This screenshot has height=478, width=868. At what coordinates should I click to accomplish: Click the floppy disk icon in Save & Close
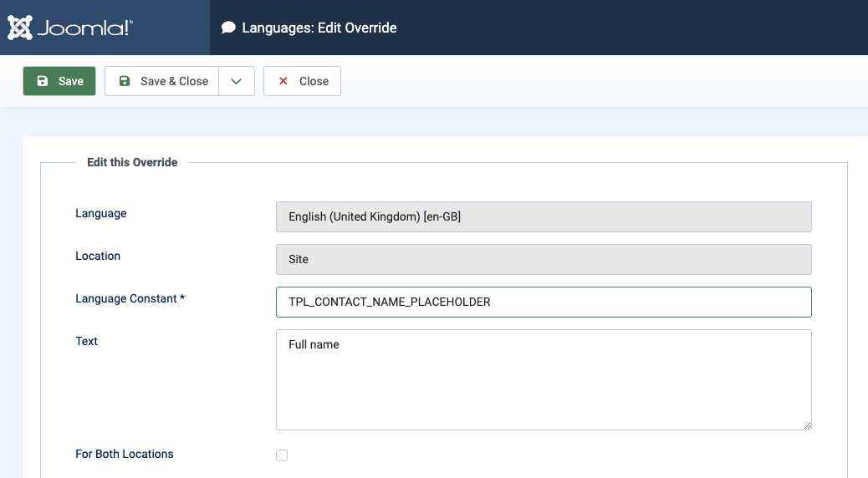[125, 81]
